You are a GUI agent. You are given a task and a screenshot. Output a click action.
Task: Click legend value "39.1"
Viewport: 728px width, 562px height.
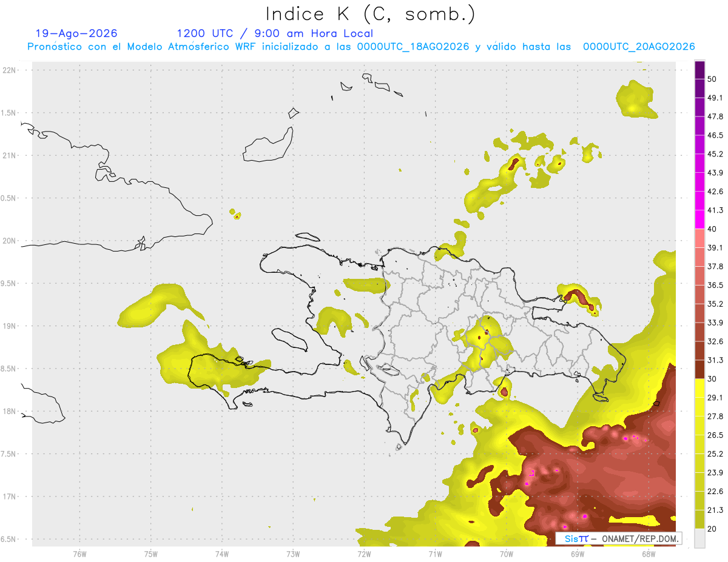(x=715, y=247)
